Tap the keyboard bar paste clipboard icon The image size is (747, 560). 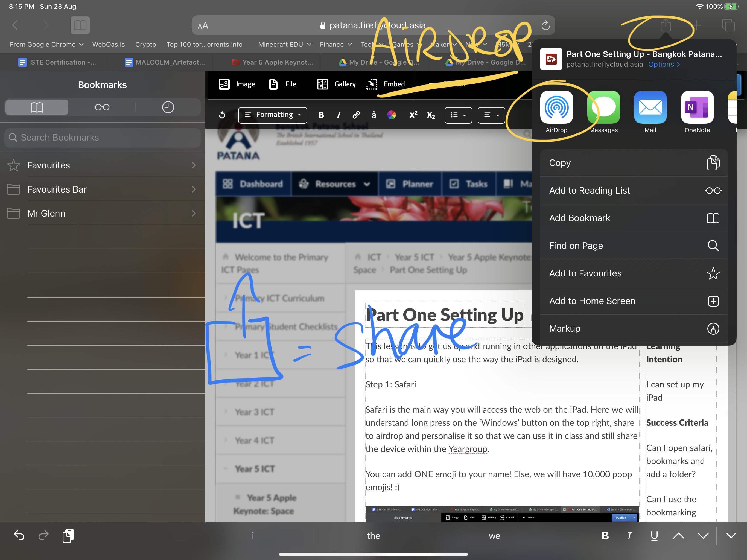coord(68,535)
